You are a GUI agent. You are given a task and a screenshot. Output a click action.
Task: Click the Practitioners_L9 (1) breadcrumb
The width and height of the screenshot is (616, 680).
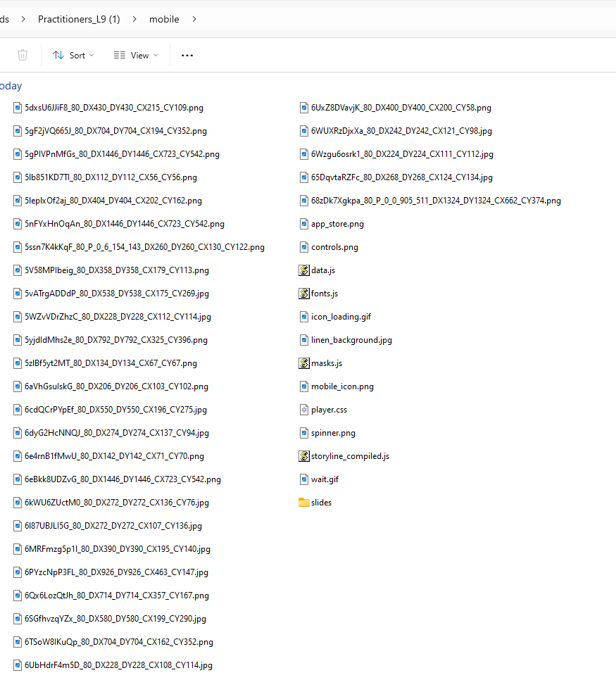tap(79, 19)
